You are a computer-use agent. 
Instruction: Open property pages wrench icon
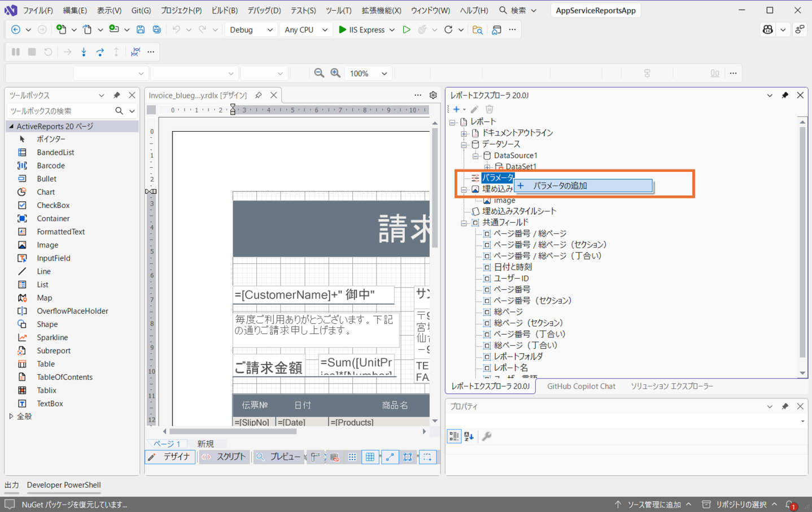click(x=487, y=436)
